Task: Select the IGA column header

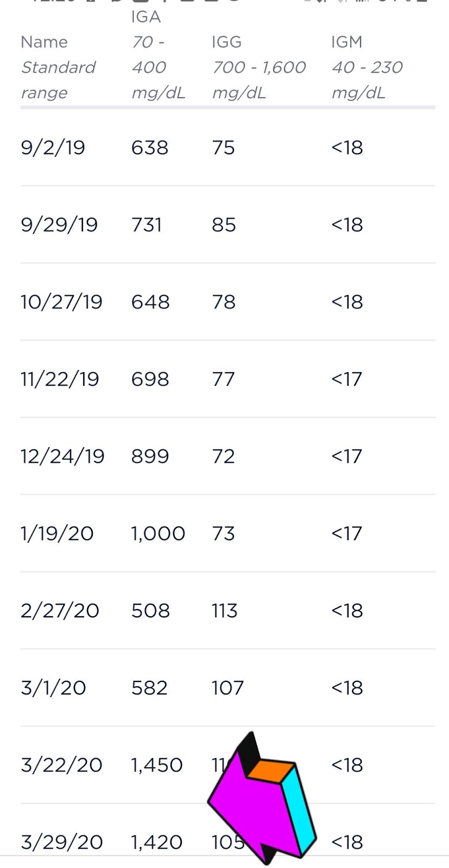Action: click(146, 17)
